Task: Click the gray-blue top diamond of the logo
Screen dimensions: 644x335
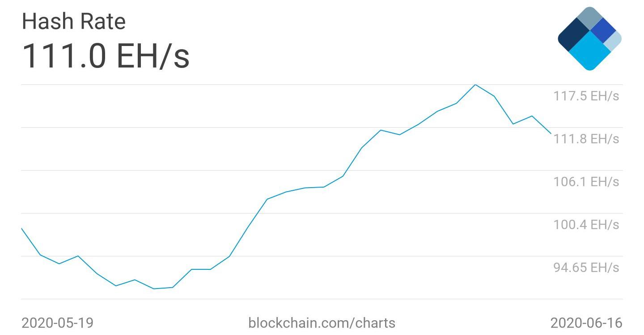Action: point(590,18)
